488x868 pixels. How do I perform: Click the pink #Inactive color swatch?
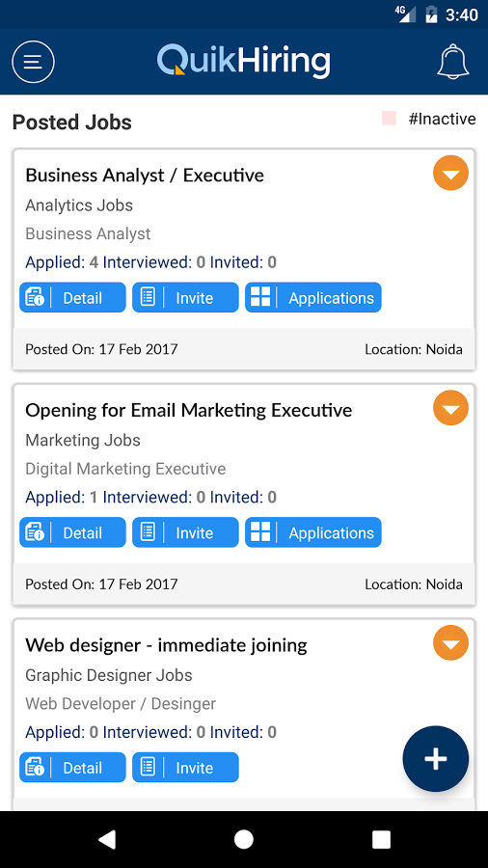pyautogui.click(x=389, y=119)
